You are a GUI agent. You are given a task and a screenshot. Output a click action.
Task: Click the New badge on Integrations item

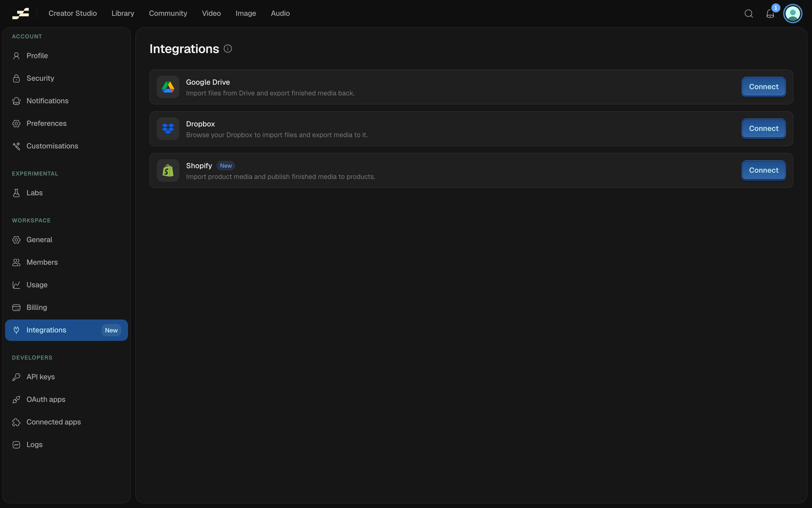point(111,330)
